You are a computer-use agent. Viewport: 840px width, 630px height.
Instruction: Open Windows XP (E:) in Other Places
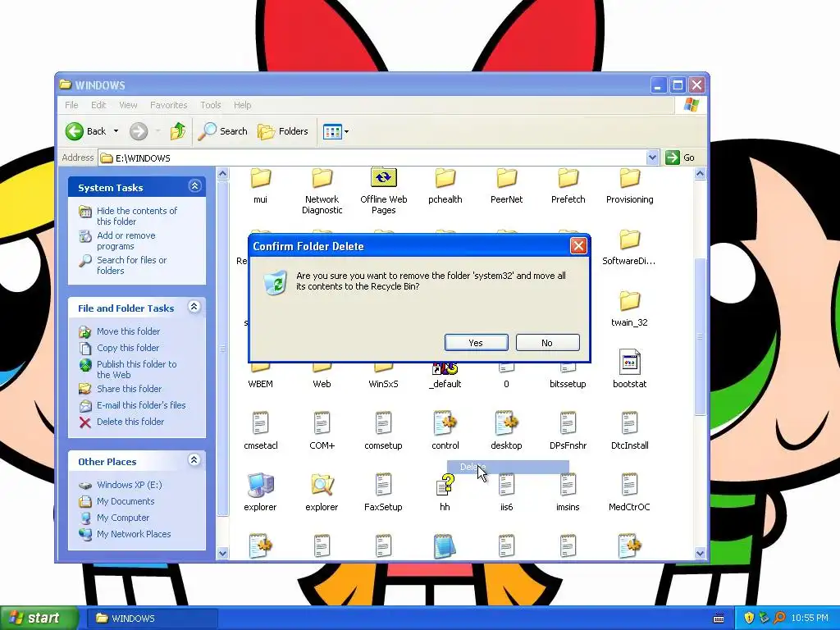(129, 485)
